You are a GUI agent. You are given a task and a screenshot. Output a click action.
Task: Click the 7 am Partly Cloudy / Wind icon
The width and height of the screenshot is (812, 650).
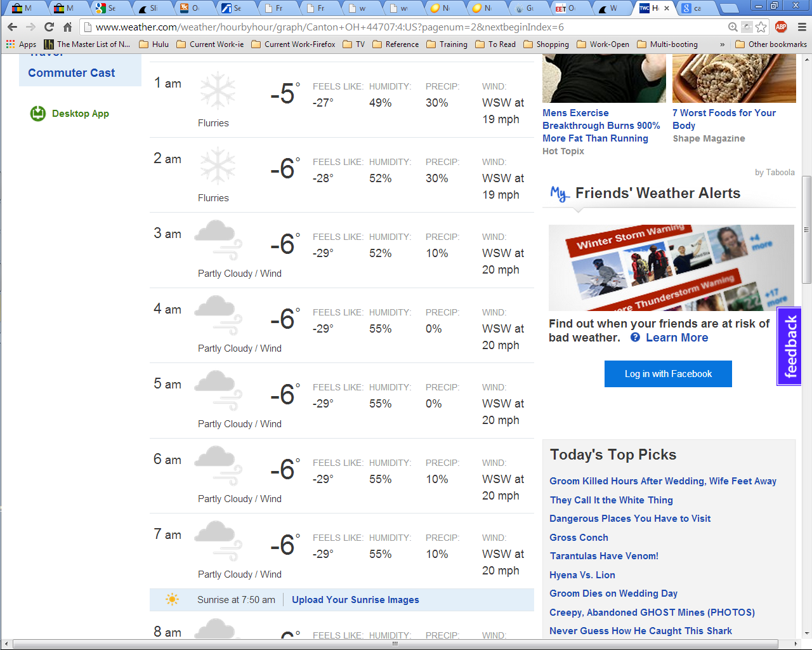click(x=218, y=541)
